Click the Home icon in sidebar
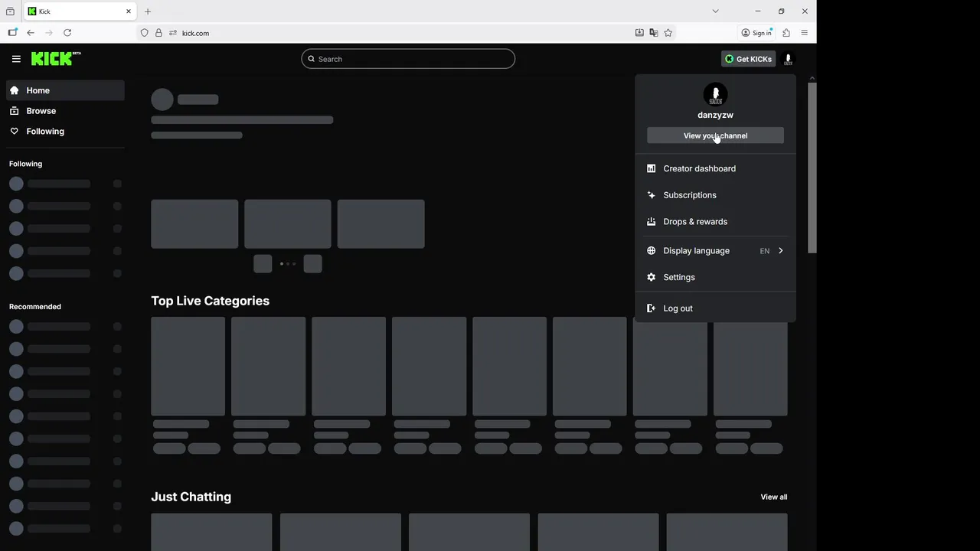 point(14,90)
